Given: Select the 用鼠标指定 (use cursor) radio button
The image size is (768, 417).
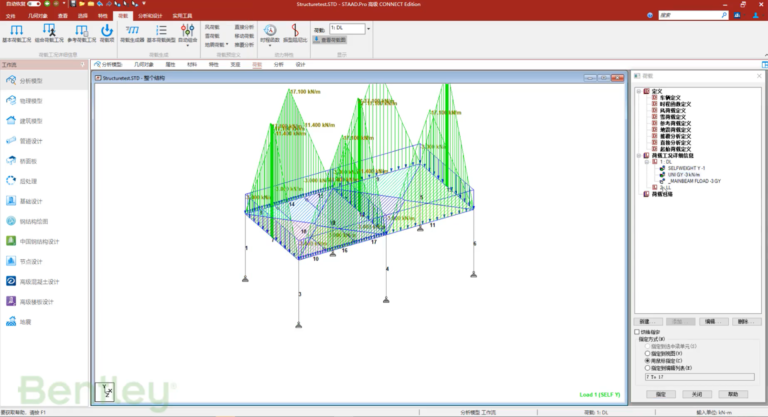Looking at the screenshot, I should (x=648, y=361).
